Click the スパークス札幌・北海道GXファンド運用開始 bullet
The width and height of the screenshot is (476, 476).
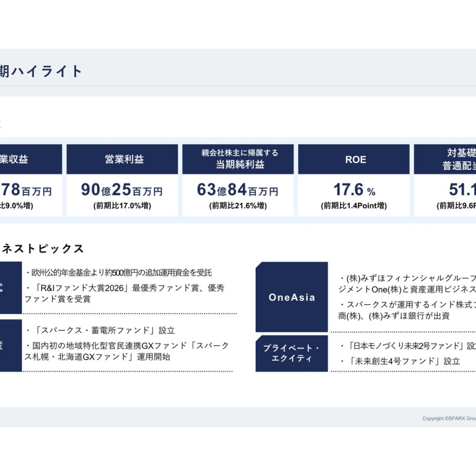coord(127,351)
